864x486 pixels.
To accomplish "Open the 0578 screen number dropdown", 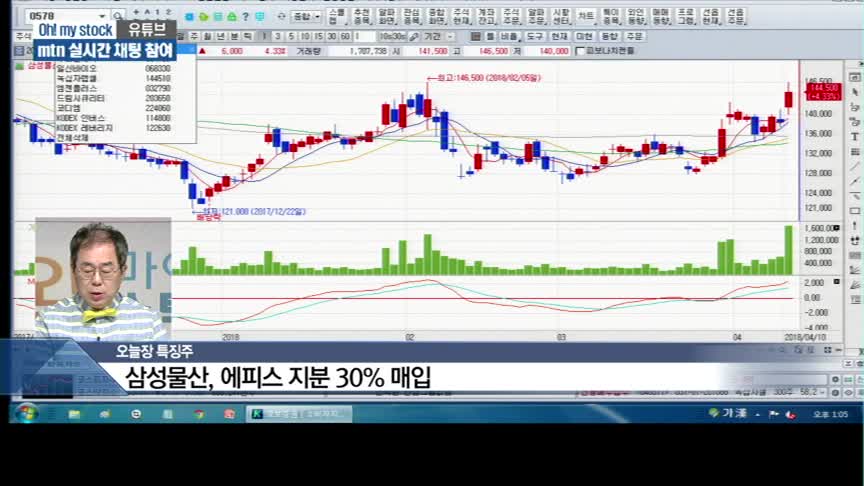I will (101, 17).
